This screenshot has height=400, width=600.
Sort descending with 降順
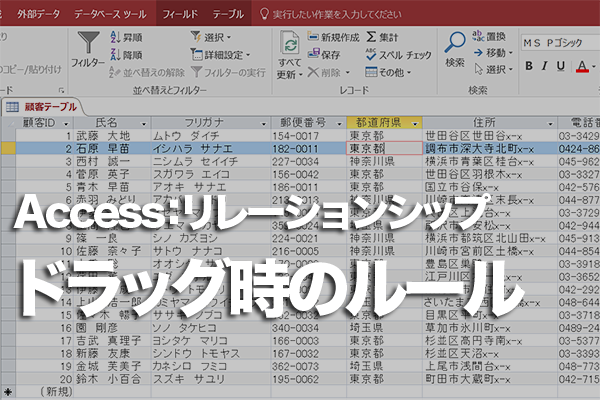coord(126,55)
